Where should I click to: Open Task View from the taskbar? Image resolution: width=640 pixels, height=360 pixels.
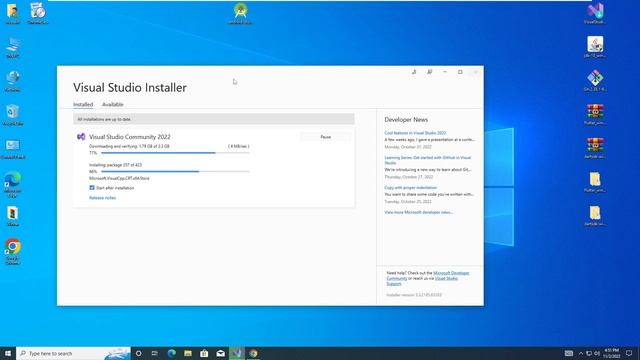pyautogui.click(x=155, y=353)
